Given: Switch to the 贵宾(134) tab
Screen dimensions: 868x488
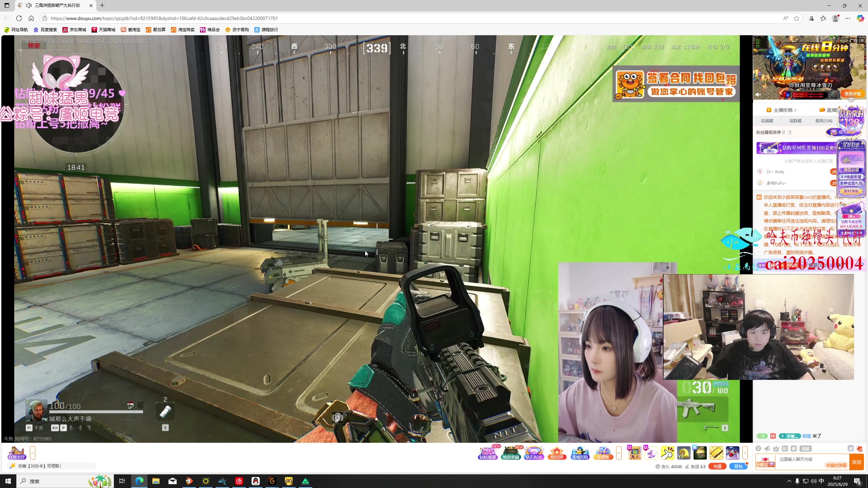Looking at the screenshot, I should pyautogui.click(x=824, y=121).
